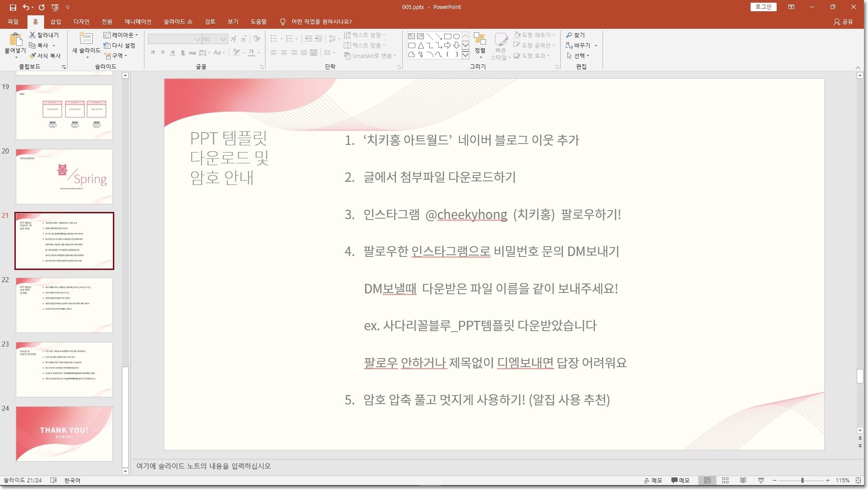Toggle Italic formatting

(163, 53)
